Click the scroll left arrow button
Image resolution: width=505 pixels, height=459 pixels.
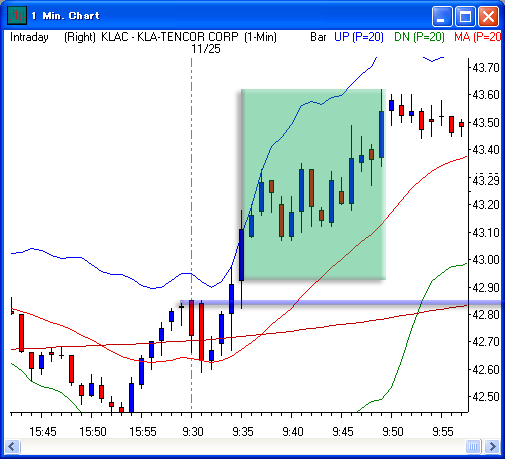tap(12, 446)
